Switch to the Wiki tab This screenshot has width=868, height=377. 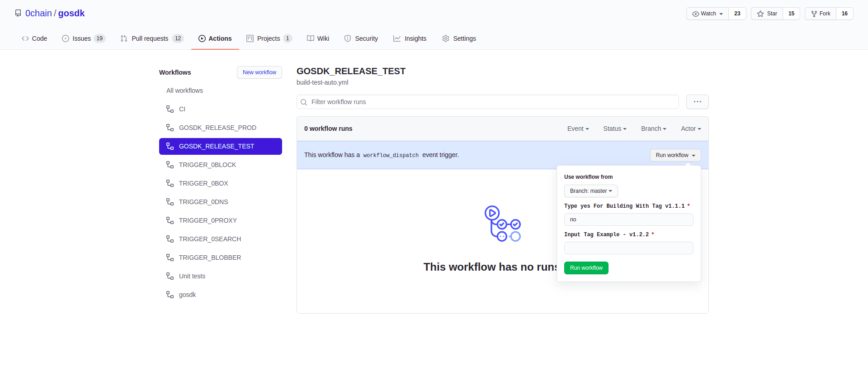pos(318,38)
